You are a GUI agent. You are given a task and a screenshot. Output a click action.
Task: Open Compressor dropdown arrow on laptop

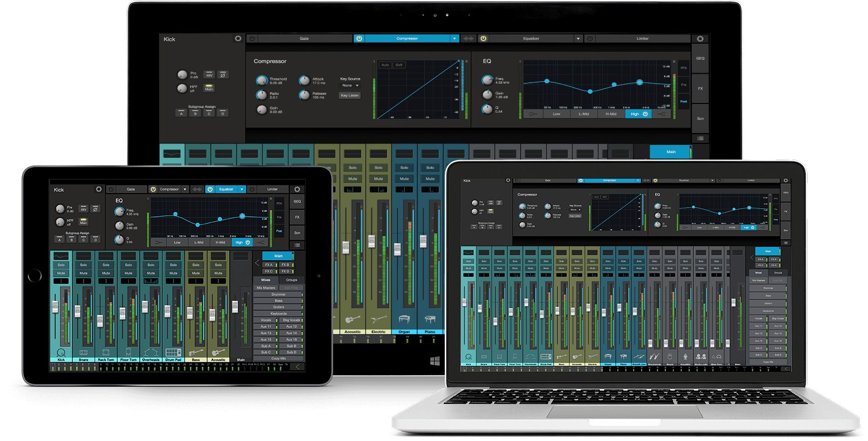tap(638, 181)
